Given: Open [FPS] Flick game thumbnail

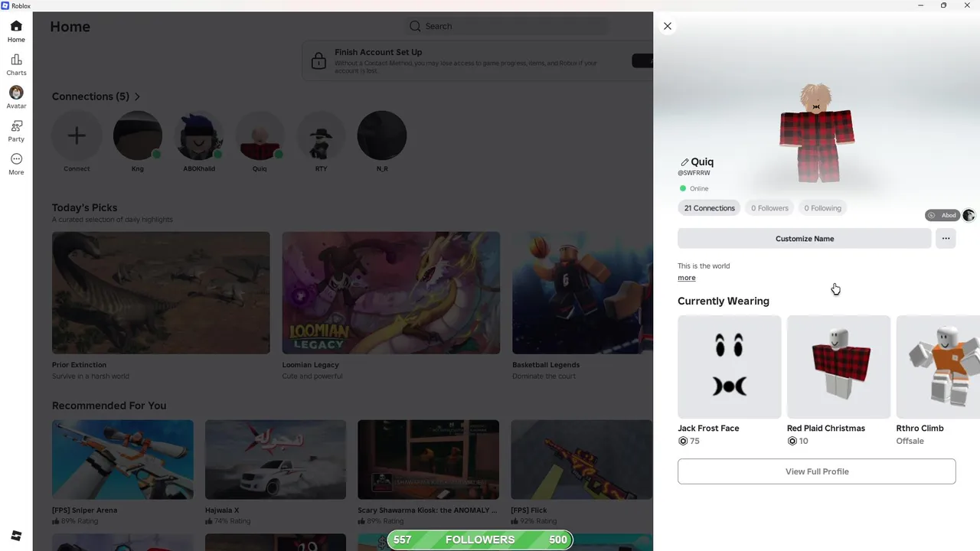Looking at the screenshot, I should point(581,459).
